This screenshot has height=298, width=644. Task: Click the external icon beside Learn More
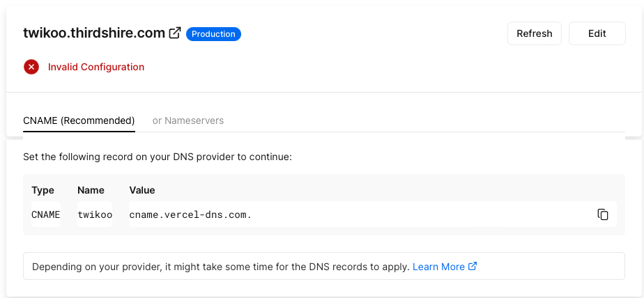[473, 266]
